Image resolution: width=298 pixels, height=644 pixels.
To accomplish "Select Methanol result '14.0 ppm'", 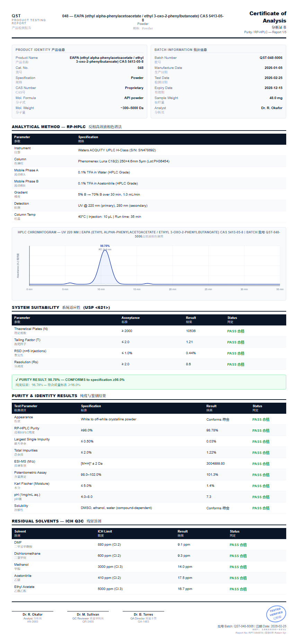I will 185,567.
